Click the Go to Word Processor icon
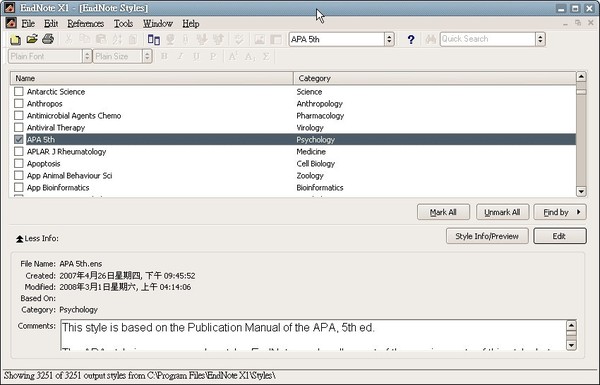Viewport: 600px width, 385px height. click(154, 39)
